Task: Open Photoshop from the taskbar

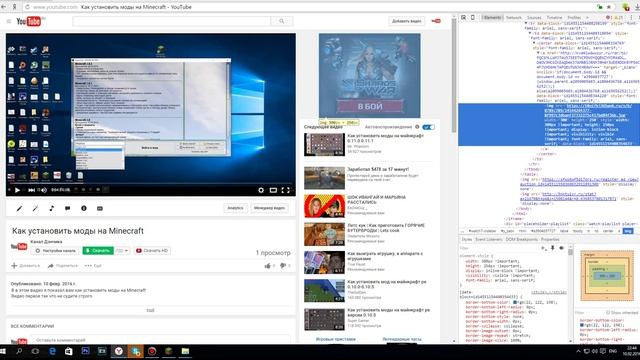Action: pyautogui.click(x=85, y=351)
